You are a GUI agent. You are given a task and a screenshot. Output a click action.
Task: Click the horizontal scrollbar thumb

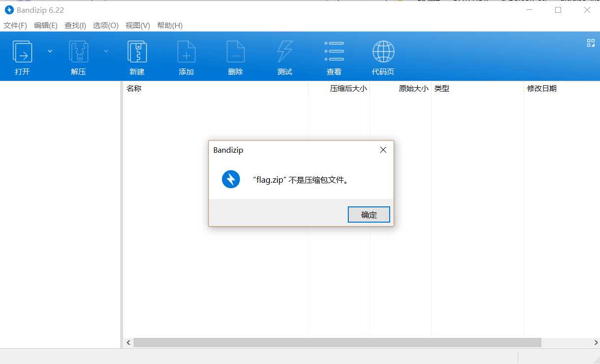click(337, 342)
